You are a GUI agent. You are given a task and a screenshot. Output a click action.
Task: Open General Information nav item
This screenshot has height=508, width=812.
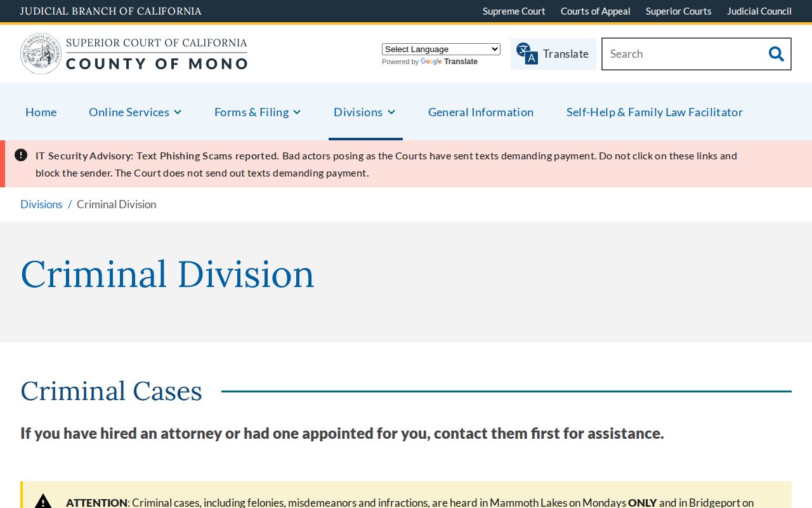click(481, 112)
